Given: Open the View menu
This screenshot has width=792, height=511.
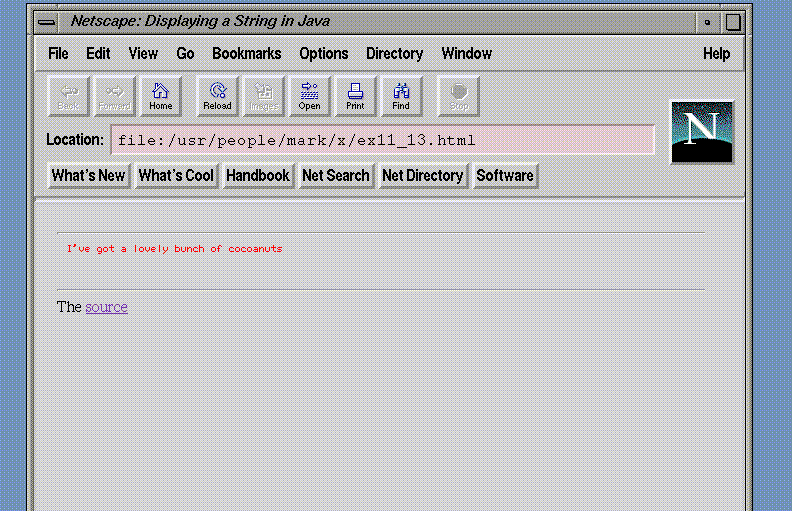Looking at the screenshot, I should click(x=143, y=54).
